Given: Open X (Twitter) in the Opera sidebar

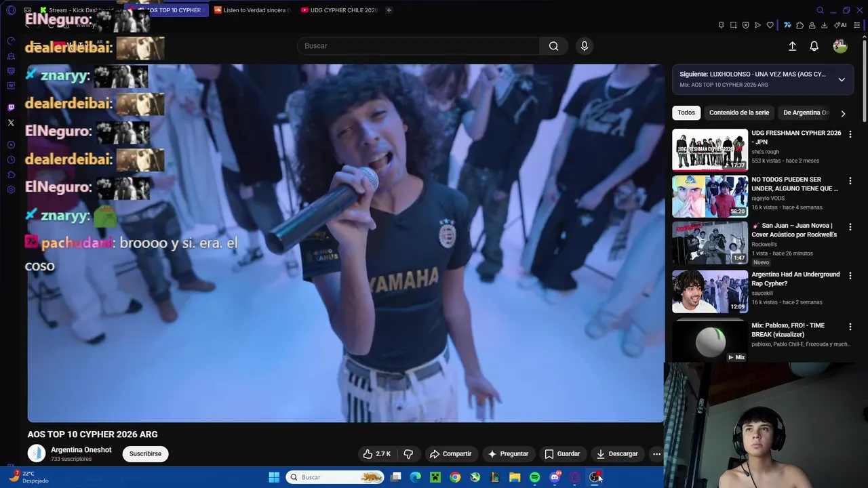Looking at the screenshot, I should coord(11,123).
